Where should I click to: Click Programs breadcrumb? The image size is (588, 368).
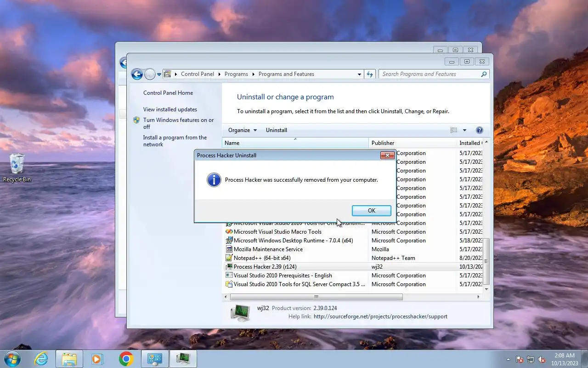(x=236, y=74)
